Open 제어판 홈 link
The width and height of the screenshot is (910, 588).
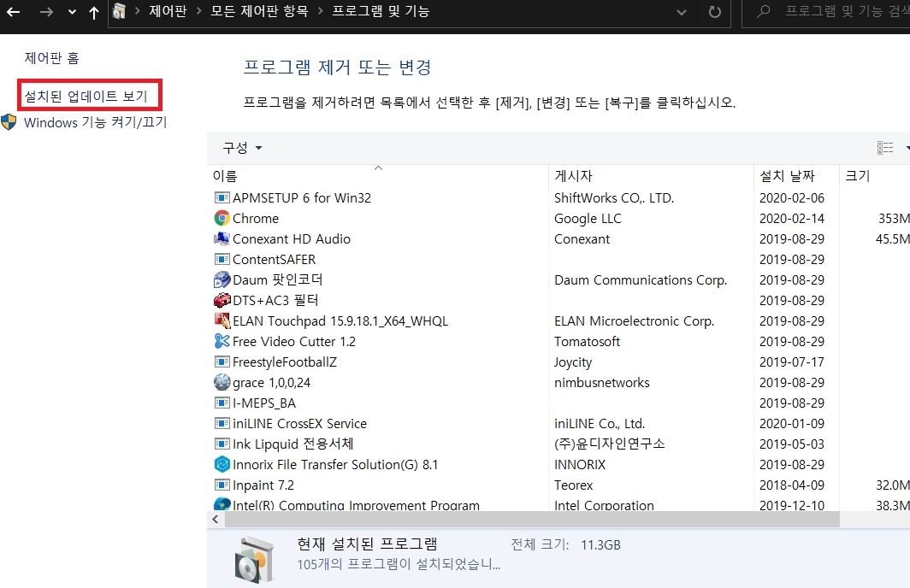(x=51, y=58)
